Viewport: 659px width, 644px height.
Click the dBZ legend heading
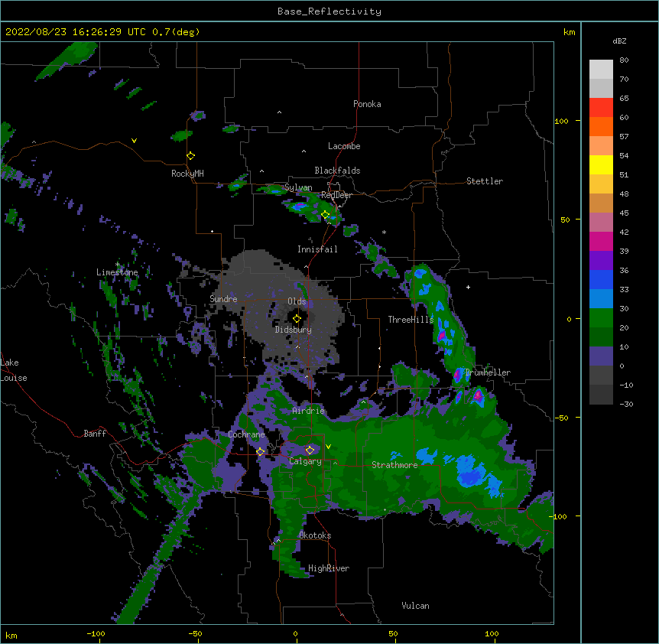coord(619,41)
